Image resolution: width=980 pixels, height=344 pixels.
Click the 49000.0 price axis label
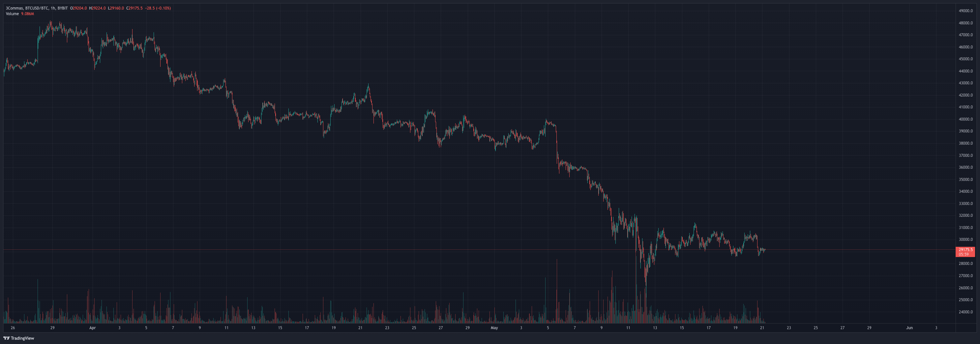[965, 11]
